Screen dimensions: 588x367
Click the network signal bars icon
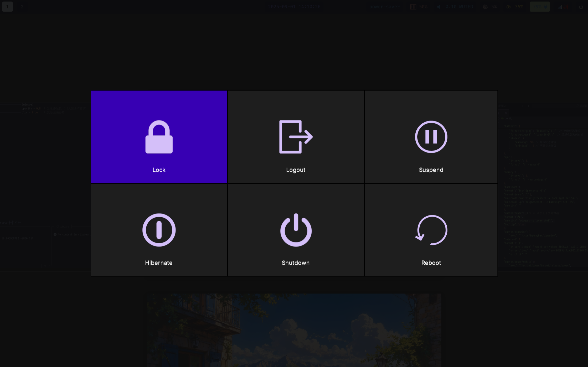click(x=560, y=7)
